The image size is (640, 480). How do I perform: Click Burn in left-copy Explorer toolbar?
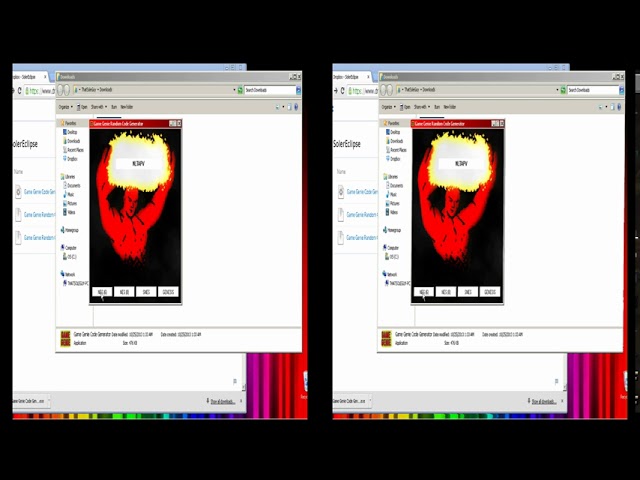click(x=114, y=107)
